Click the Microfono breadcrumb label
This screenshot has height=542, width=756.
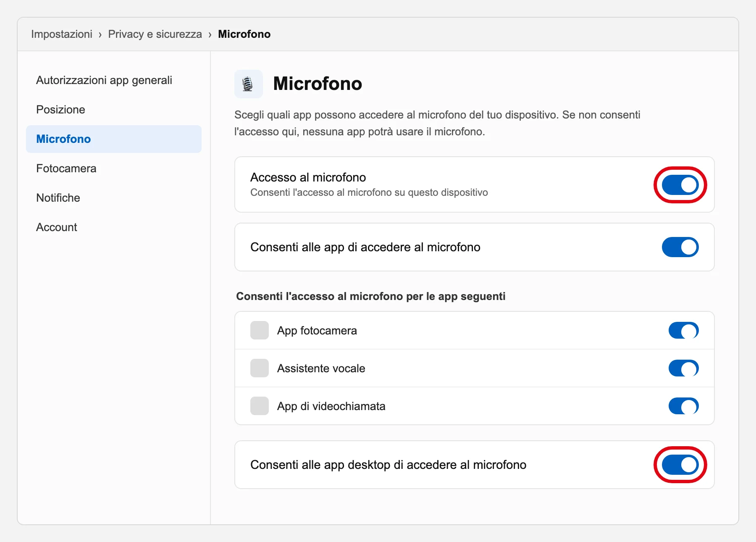pyautogui.click(x=244, y=34)
